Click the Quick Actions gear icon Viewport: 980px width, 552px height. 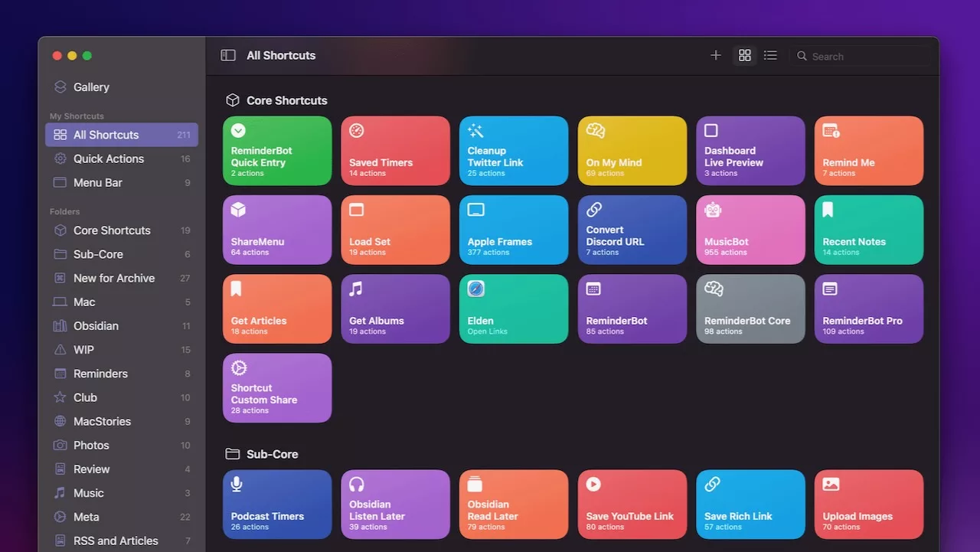(x=60, y=158)
